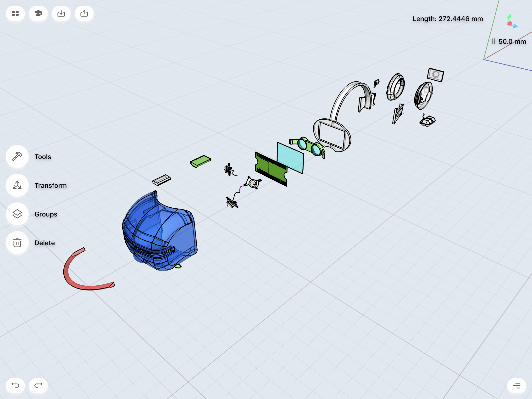
Task: Click the 50.0 mm grid size setting
Action: (x=508, y=41)
